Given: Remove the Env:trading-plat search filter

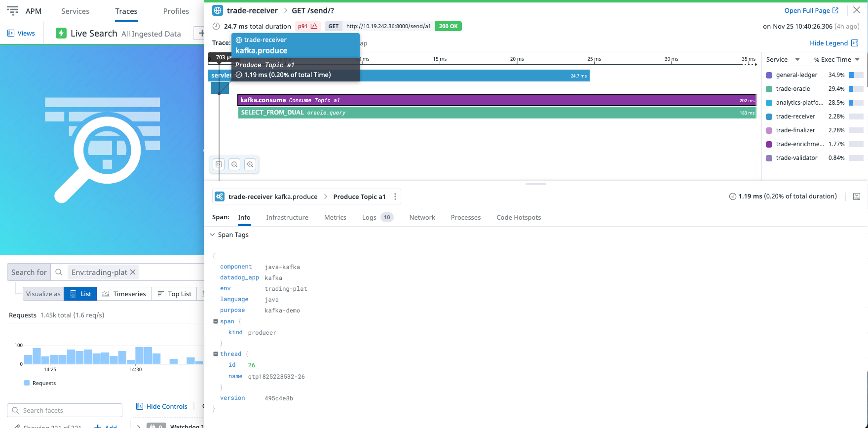Looking at the screenshot, I should 133,272.
